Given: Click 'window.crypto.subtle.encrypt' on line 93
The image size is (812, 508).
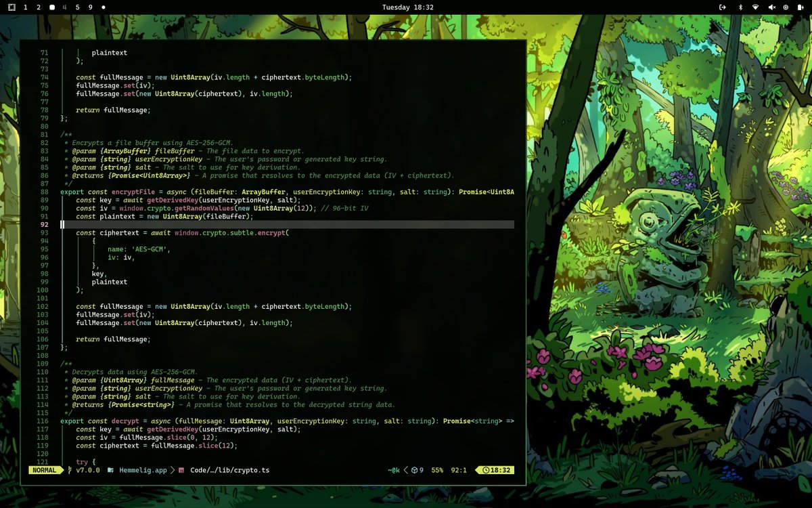Looking at the screenshot, I should click(229, 233).
